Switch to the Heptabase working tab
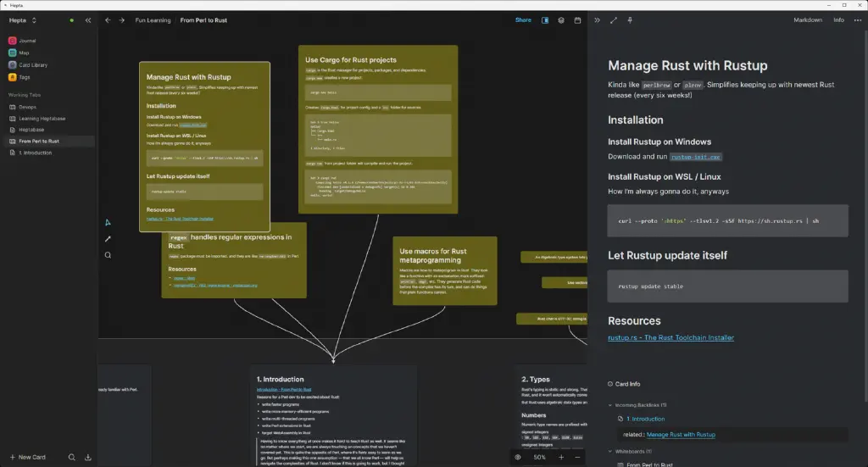The image size is (868, 467). [31, 130]
